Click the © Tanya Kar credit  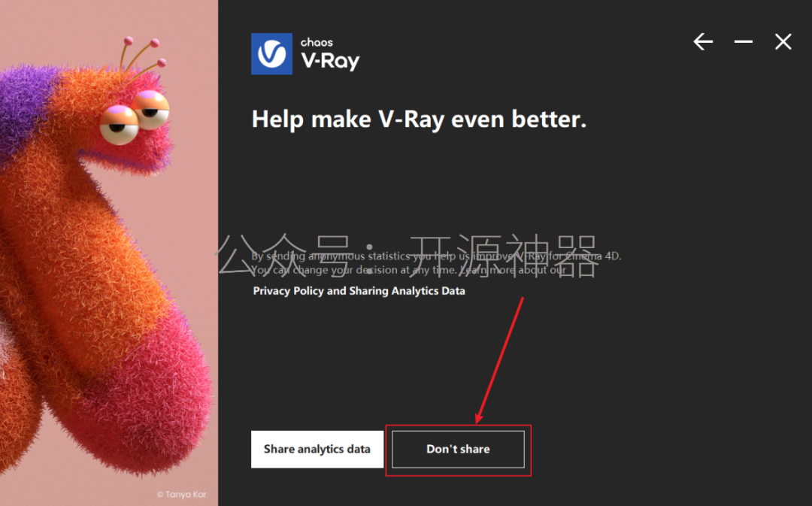click(x=182, y=495)
